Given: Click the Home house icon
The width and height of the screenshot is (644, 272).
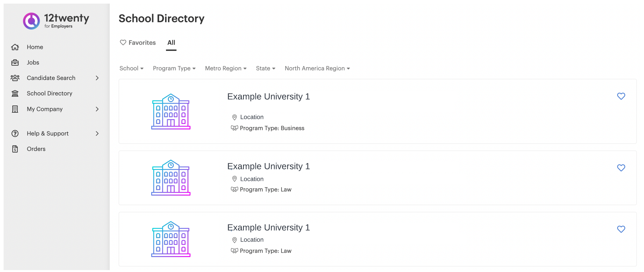Looking at the screenshot, I should tap(15, 47).
